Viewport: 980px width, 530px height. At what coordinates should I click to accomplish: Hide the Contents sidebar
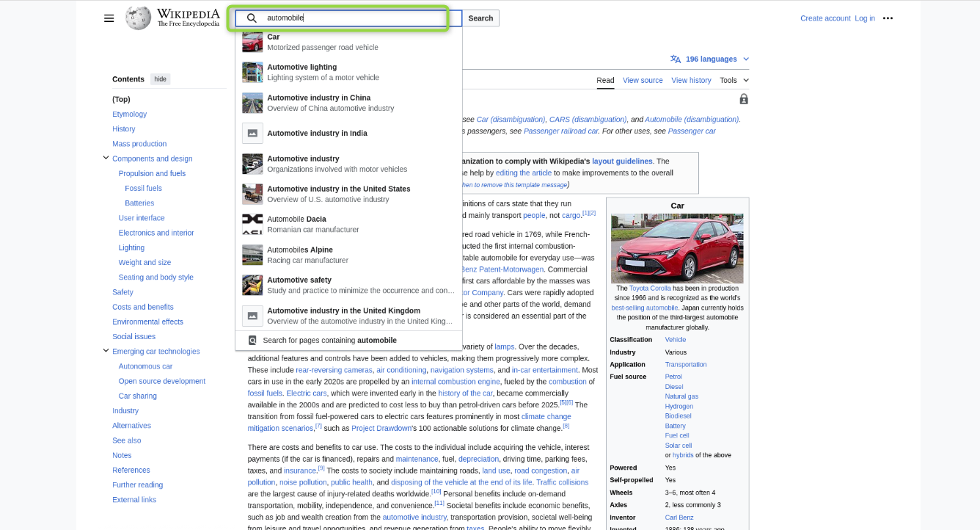coord(160,79)
